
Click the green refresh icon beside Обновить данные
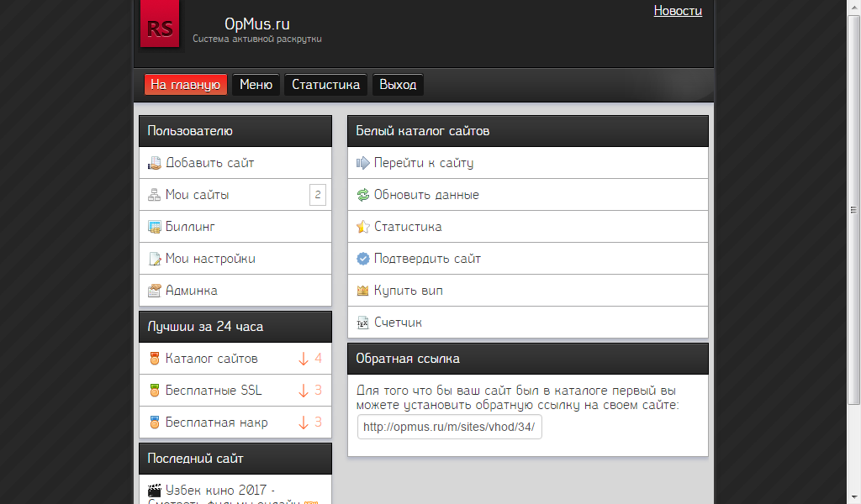pyautogui.click(x=363, y=195)
